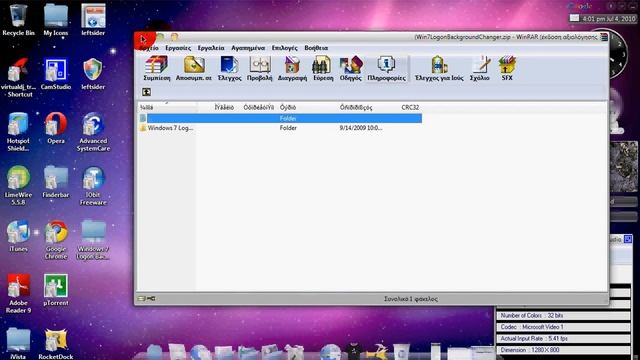
Task: Select the Windows 7 Log... folder row
Action: (280, 128)
